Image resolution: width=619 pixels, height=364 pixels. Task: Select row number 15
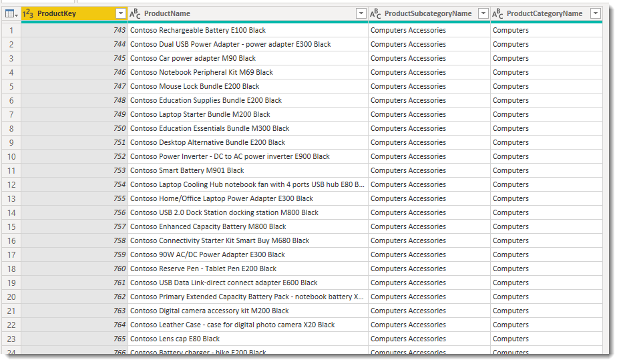coord(11,227)
